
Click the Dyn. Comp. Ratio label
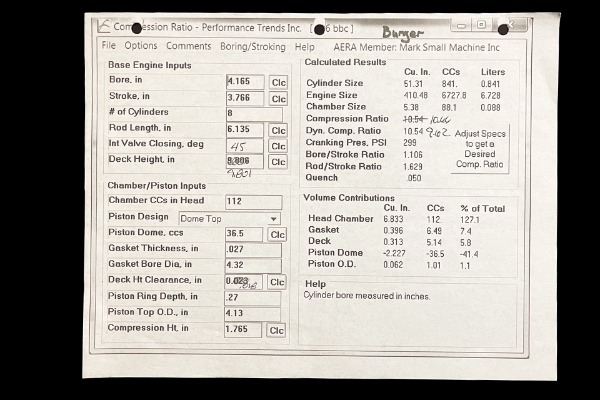pos(343,131)
